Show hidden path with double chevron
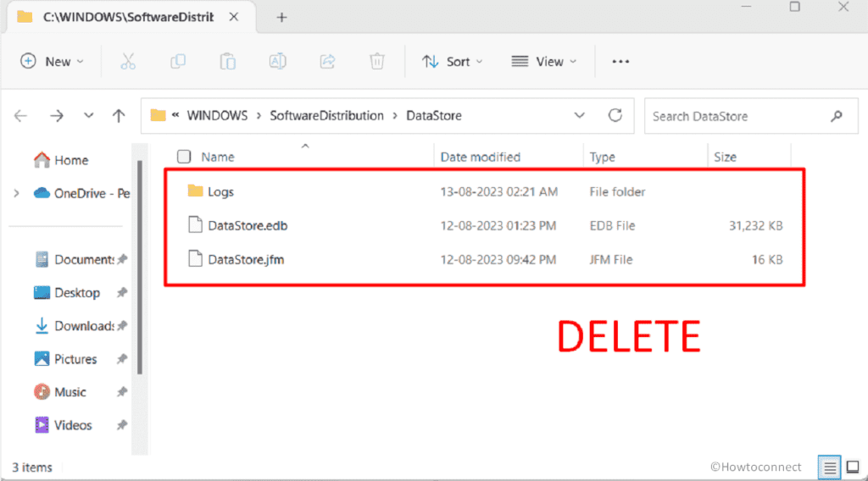The height and width of the screenshot is (481, 868). [175, 115]
